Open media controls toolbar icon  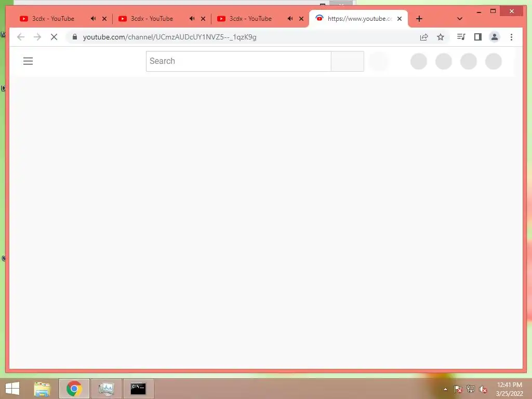point(461,37)
